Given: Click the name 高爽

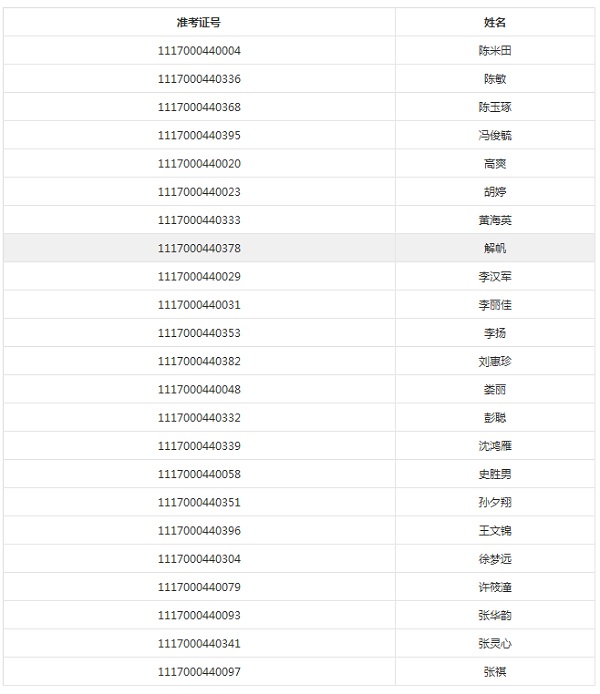Looking at the screenshot, I should tap(495, 164).
